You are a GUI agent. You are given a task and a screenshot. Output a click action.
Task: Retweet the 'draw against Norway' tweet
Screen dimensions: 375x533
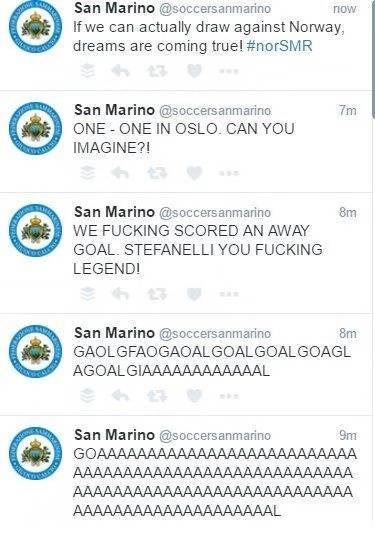click(157, 71)
